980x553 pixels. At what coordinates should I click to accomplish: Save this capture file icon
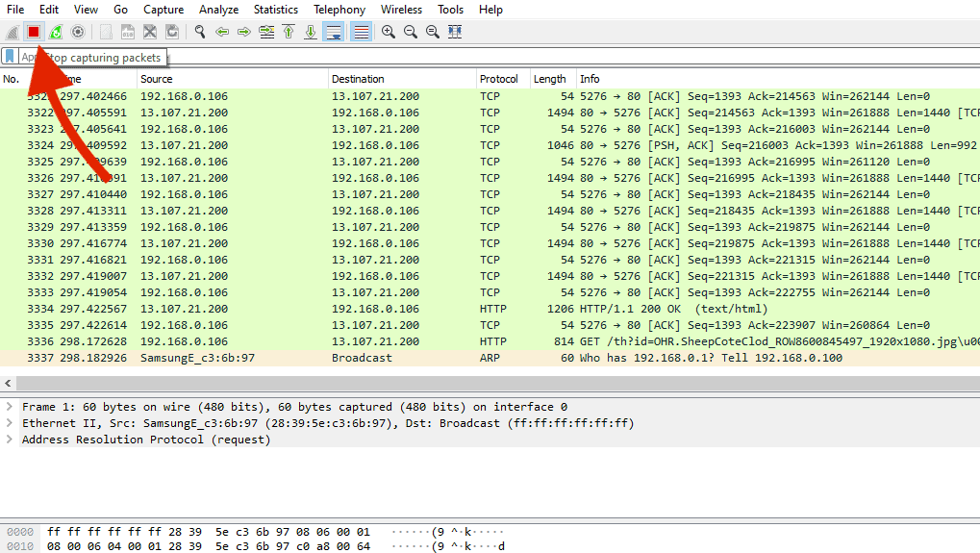pyautogui.click(x=128, y=32)
